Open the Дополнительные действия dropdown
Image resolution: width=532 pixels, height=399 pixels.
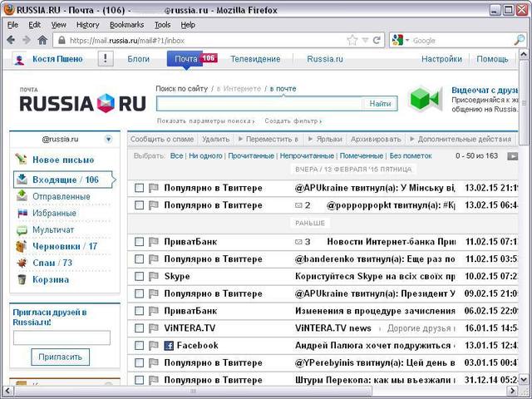point(464,139)
